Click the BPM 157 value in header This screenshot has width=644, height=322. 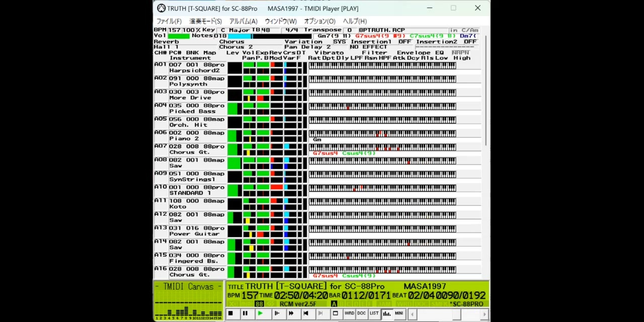pyautogui.click(x=174, y=30)
